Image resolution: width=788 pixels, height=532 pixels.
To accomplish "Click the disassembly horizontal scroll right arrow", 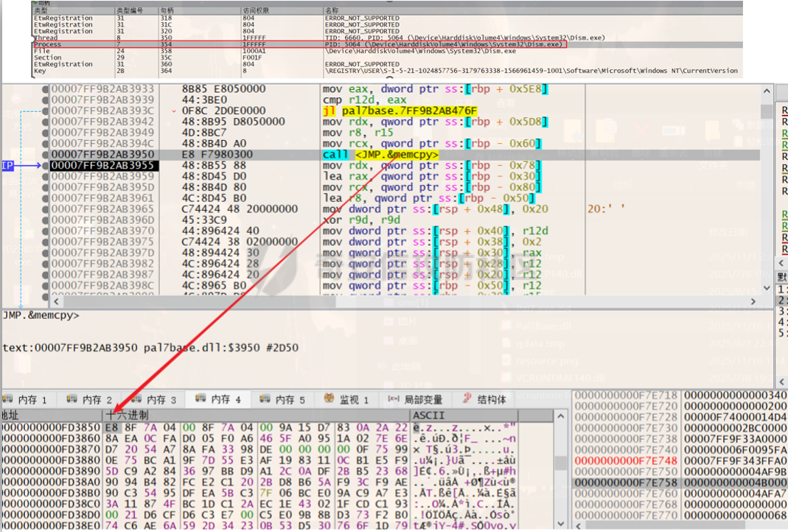I will tap(753, 301).
